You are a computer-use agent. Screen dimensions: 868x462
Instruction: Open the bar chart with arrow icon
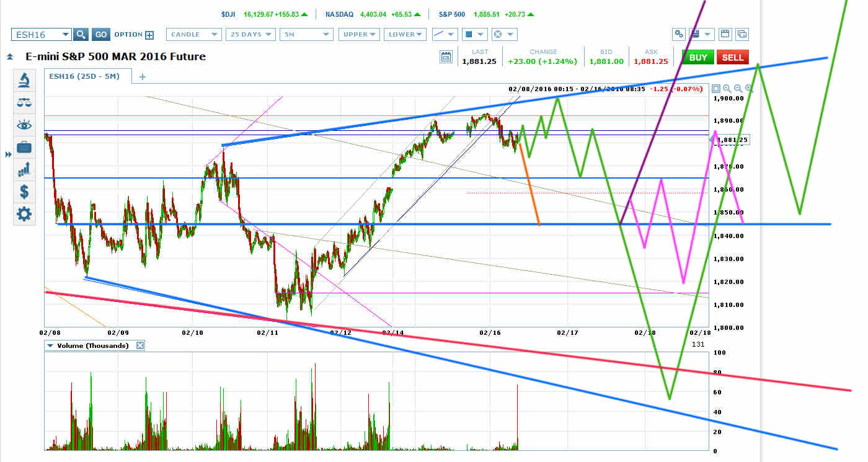24,169
